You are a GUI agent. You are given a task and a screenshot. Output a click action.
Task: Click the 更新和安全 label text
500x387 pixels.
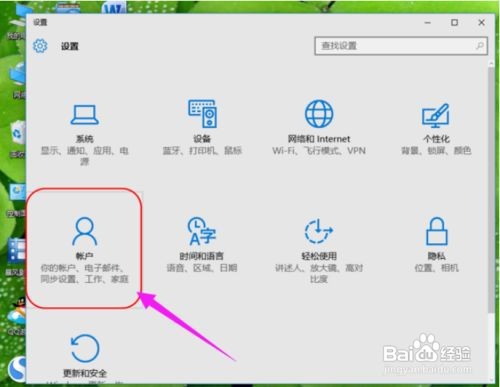coord(85,373)
